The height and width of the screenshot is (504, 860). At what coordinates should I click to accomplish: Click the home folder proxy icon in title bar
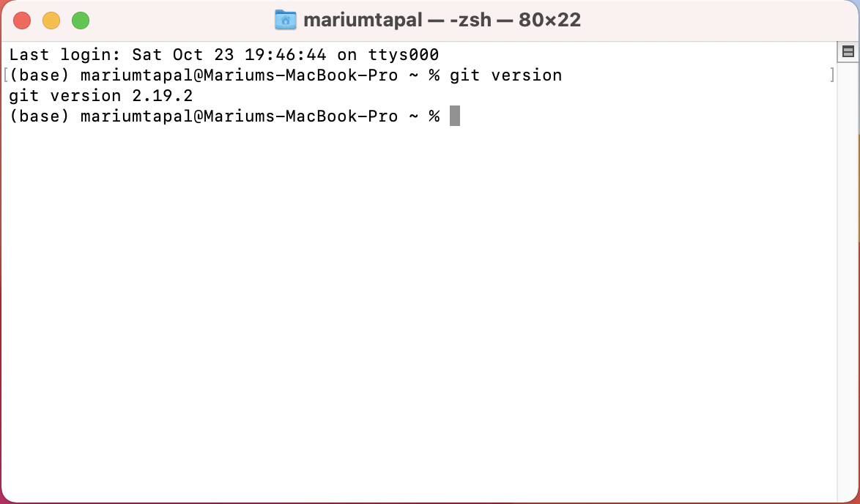point(285,20)
